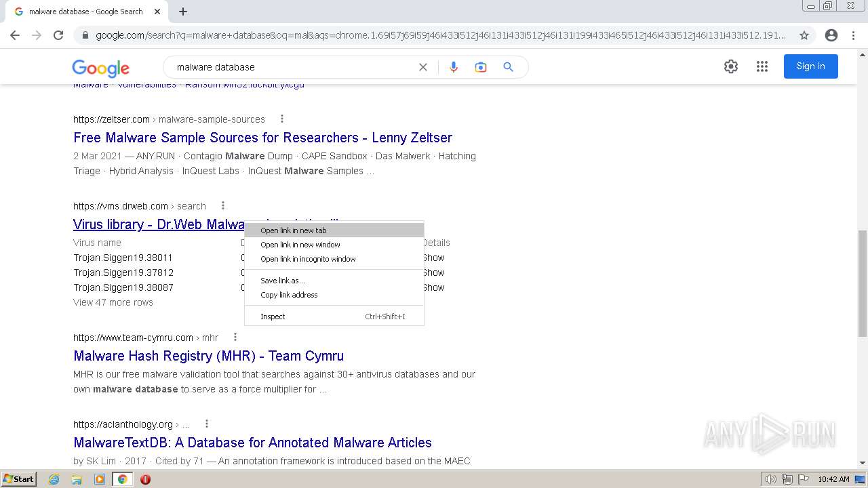Click the 10:42 AM clock
The height and width of the screenshot is (488, 868).
[x=833, y=479]
